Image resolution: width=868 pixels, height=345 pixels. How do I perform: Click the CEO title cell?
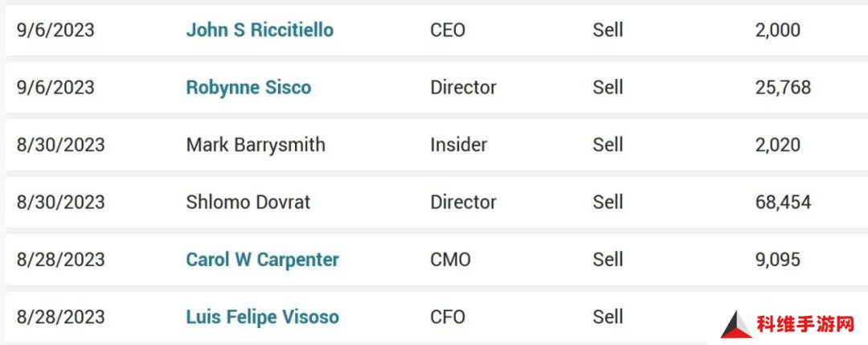pyautogui.click(x=448, y=30)
